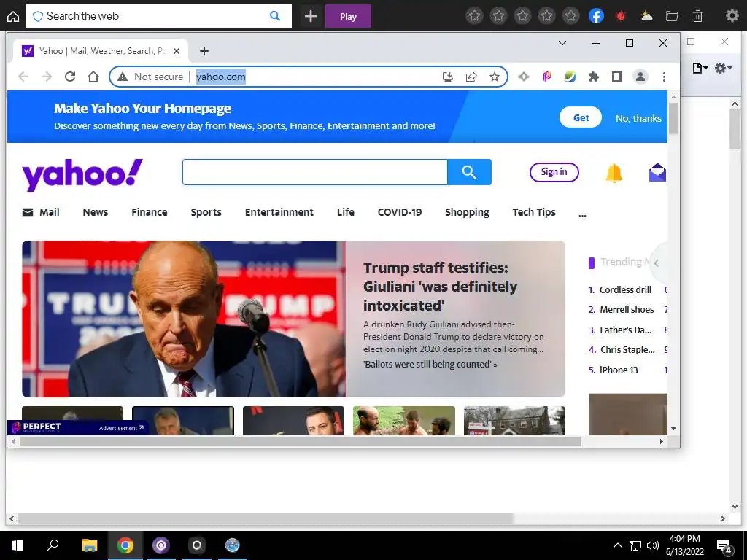Click Chrome page horizontal scrollbar
This screenshot has width=747, height=560.
300,441
